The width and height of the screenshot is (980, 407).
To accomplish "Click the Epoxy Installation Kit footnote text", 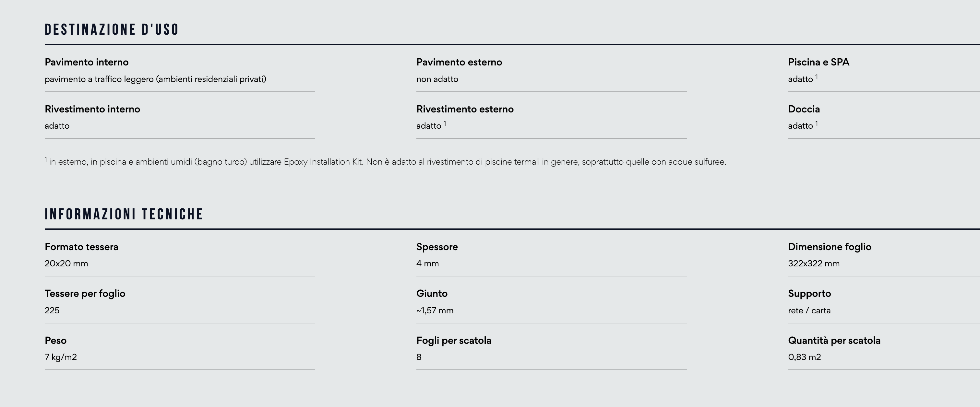I will [385, 162].
